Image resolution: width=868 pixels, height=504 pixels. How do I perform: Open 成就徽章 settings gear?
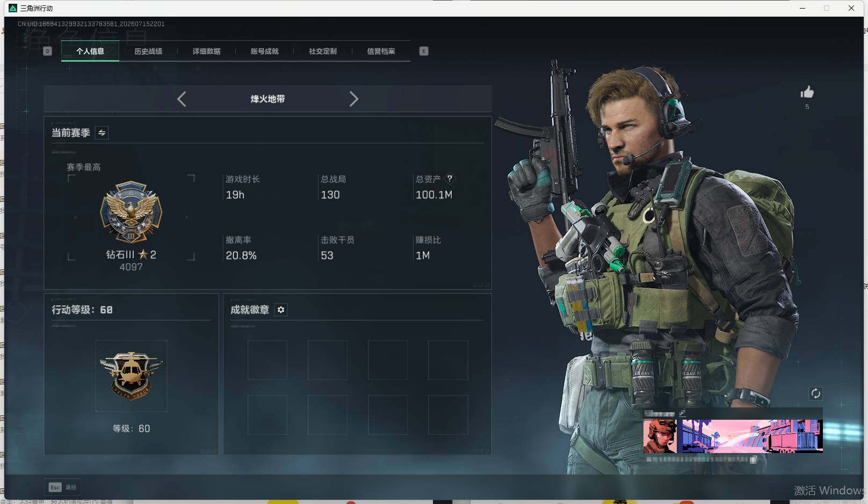pos(280,310)
